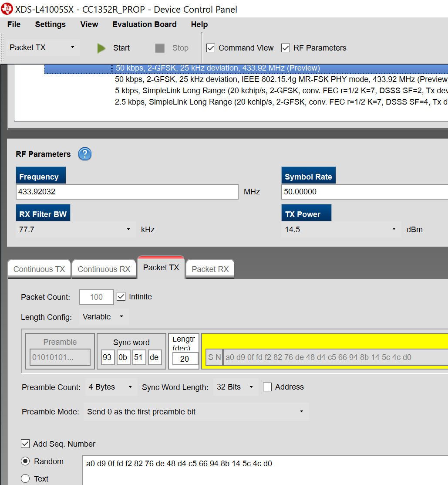The height and width of the screenshot is (485, 448).
Task: Open the View menu
Action: point(89,24)
